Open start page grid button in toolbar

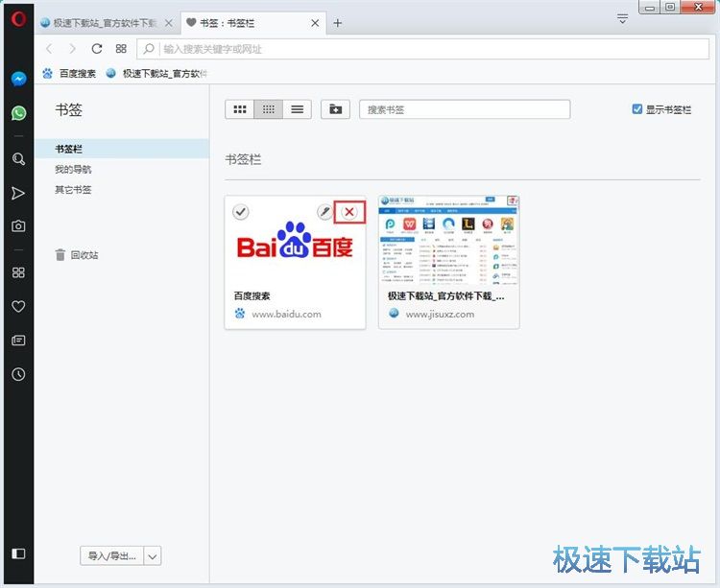(x=121, y=49)
